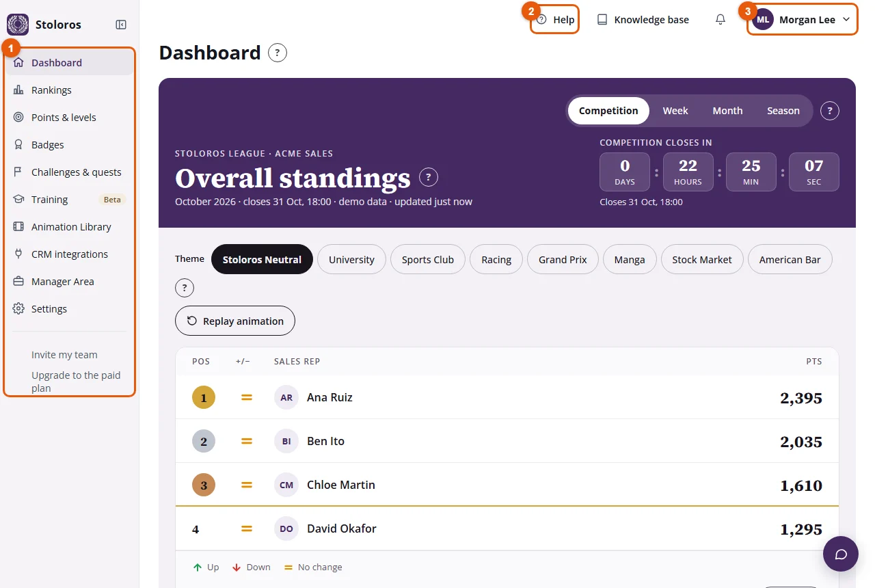The image size is (875, 588).
Task: Switch theme to Stock Market
Action: tap(702, 259)
